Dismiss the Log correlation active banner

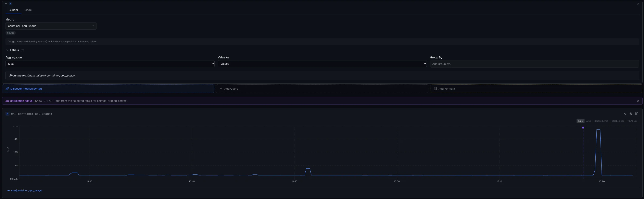638,101
